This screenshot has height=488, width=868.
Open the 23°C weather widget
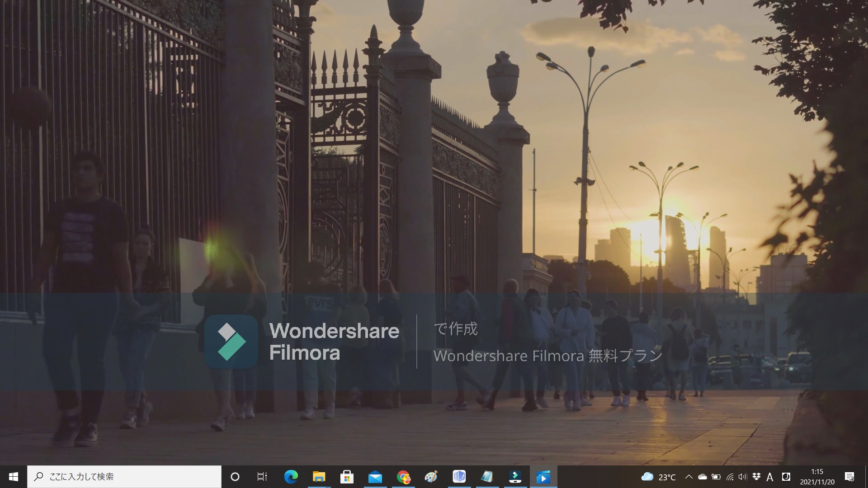(x=658, y=477)
